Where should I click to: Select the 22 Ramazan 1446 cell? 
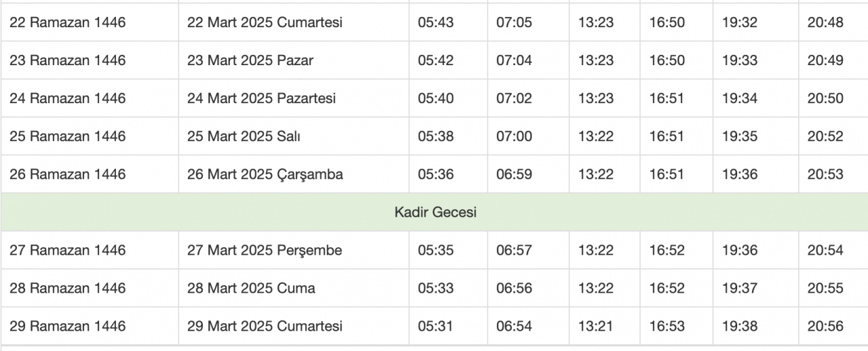[x=68, y=22]
